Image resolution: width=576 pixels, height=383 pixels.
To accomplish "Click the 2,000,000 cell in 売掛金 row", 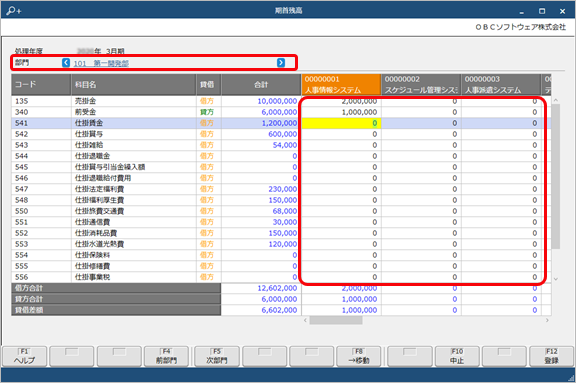I will coord(341,101).
